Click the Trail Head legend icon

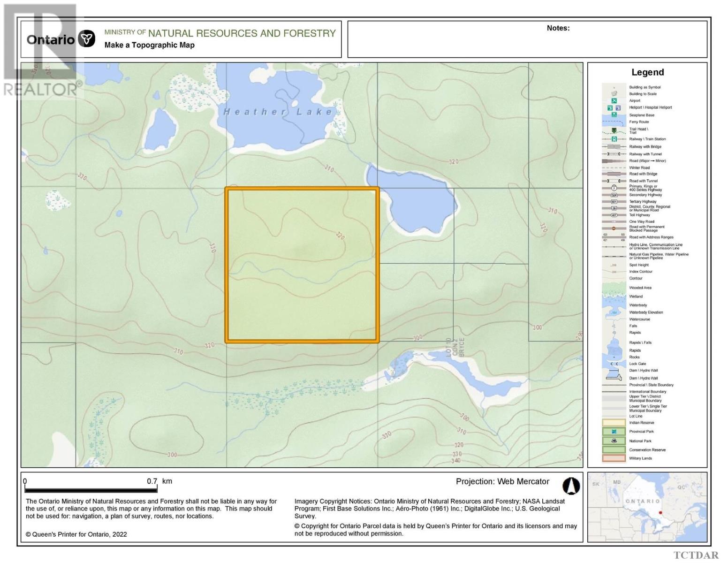click(x=614, y=131)
